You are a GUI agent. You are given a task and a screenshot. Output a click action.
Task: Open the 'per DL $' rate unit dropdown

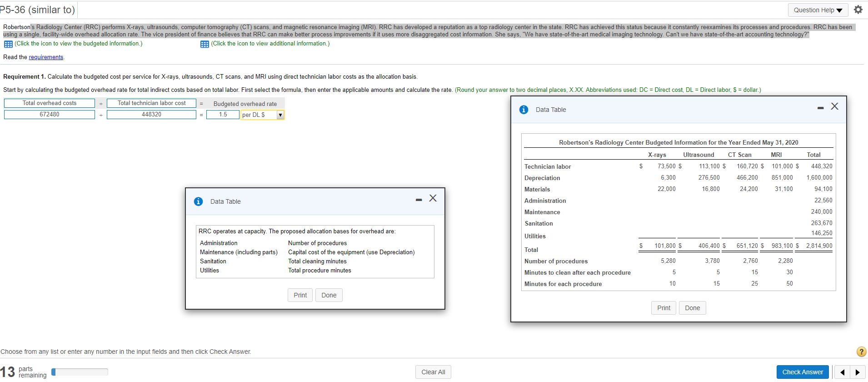click(262, 115)
